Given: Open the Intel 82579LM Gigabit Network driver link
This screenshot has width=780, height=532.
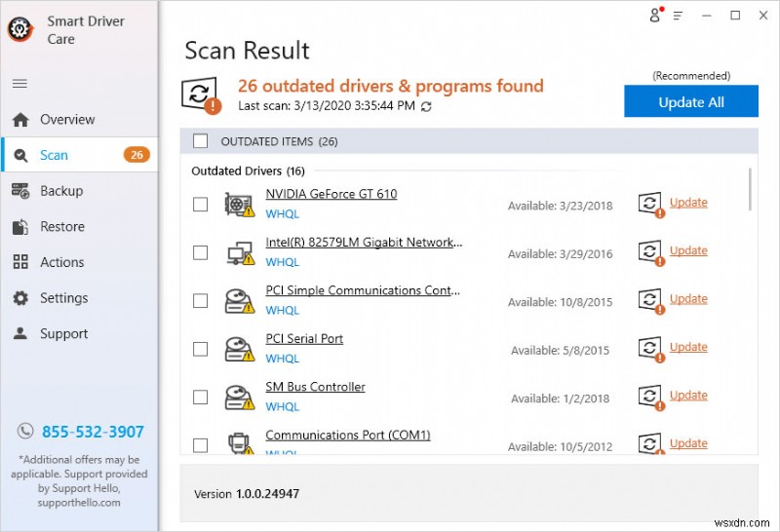Looking at the screenshot, I should point(364,243).
